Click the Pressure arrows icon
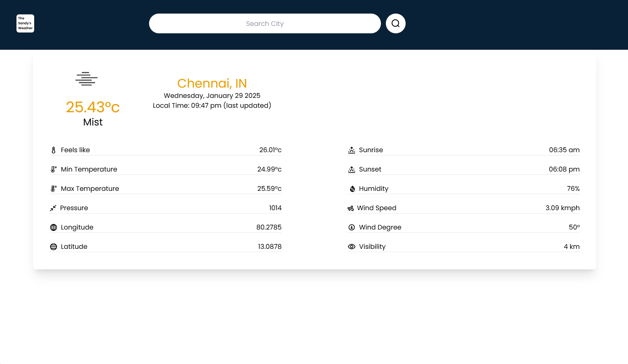Screen dimensions: 628x364 [x=53, y=208]
